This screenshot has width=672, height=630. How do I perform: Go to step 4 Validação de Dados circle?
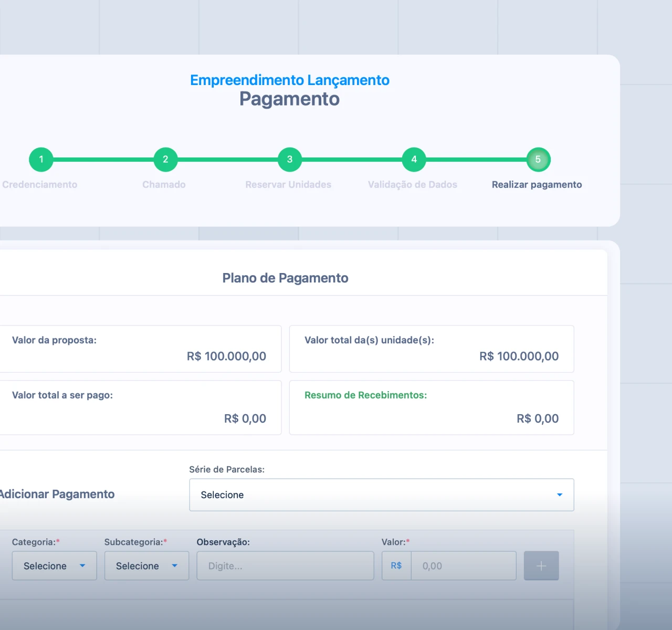(414, 160)
